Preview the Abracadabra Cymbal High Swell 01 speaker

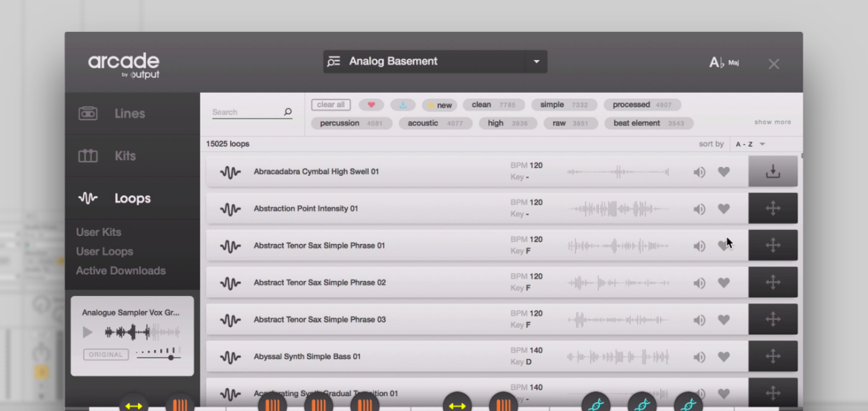[x=699, y=172]
